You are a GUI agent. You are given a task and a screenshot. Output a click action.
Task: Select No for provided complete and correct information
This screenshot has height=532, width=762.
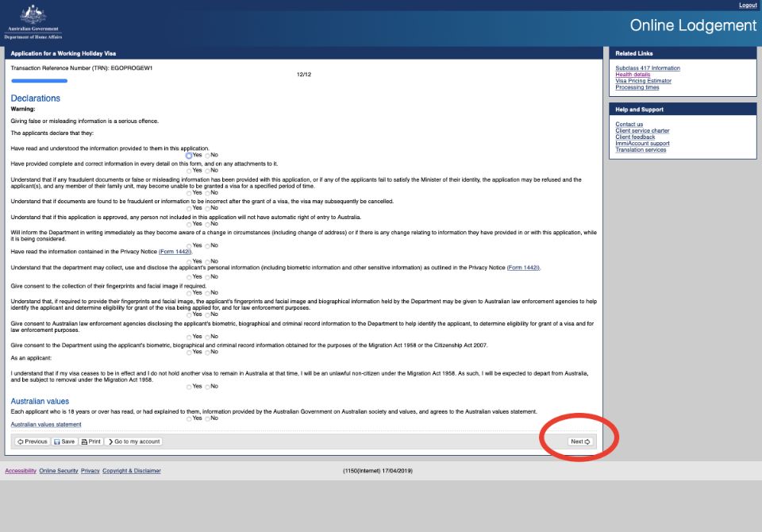[x=207, y=172]
